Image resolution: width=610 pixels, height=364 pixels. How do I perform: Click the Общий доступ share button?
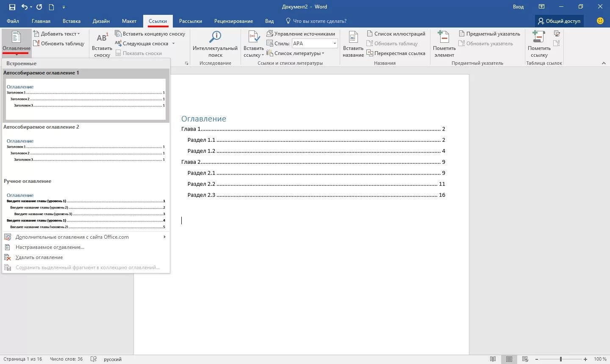point(559,21)
